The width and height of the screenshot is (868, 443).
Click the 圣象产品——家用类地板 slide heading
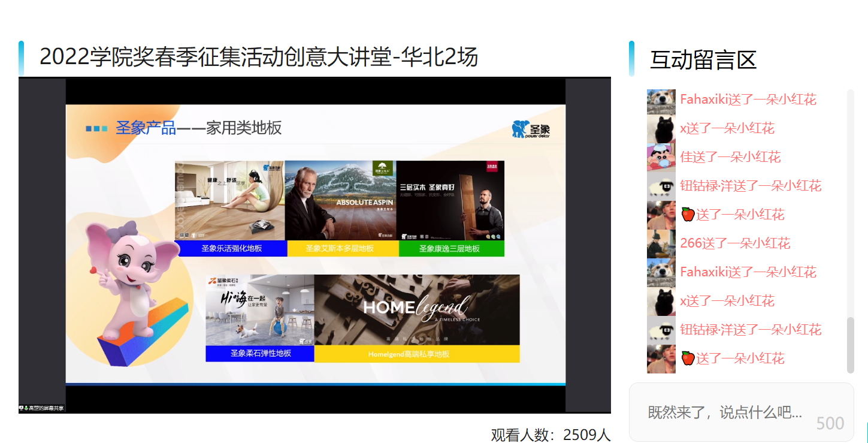pyautogui.click(x=198, y=128)
